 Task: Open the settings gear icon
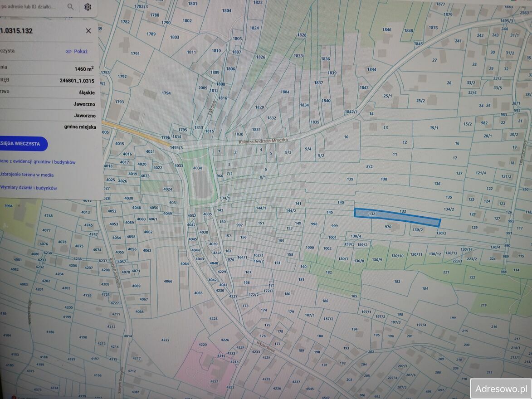[x=88, y=7]
